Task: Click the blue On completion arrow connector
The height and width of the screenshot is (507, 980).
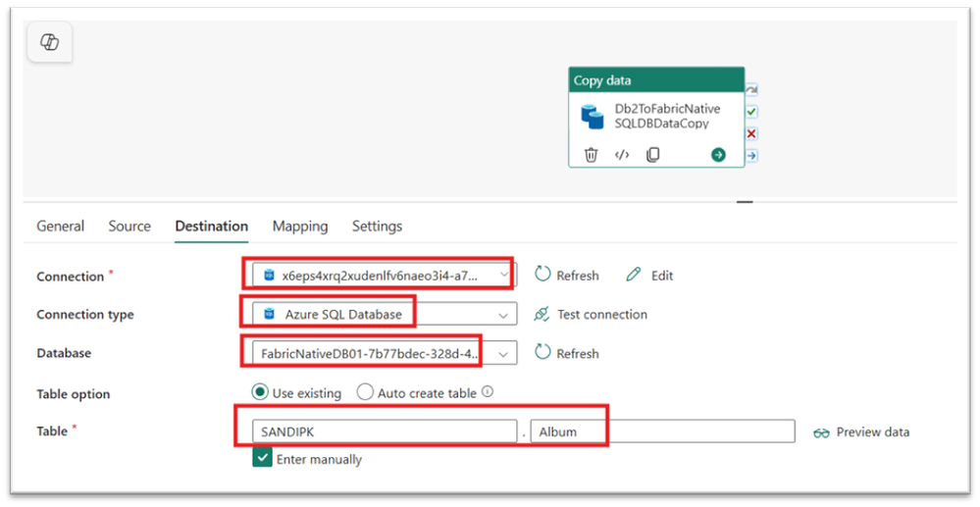Action: pos(751,156)
